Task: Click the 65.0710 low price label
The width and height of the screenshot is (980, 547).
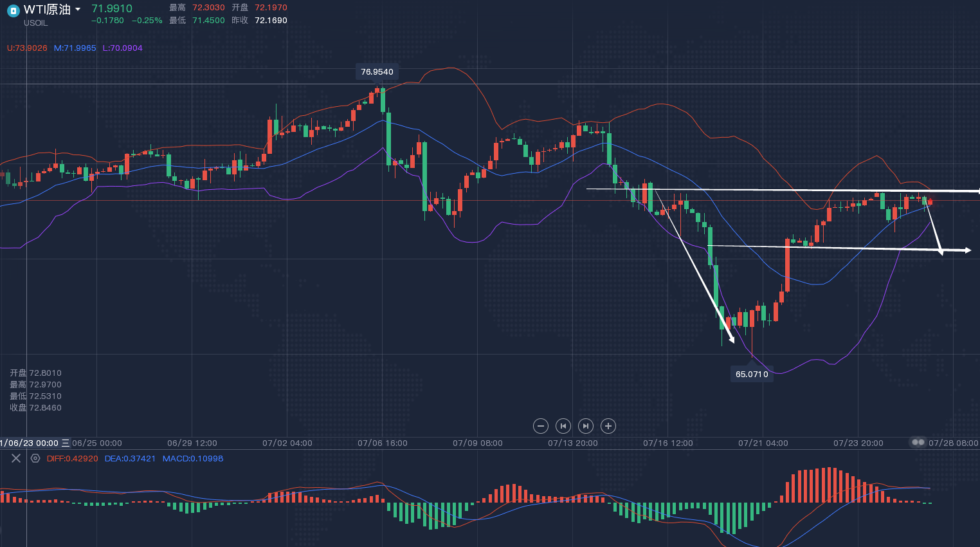Action: coord(752,374)
